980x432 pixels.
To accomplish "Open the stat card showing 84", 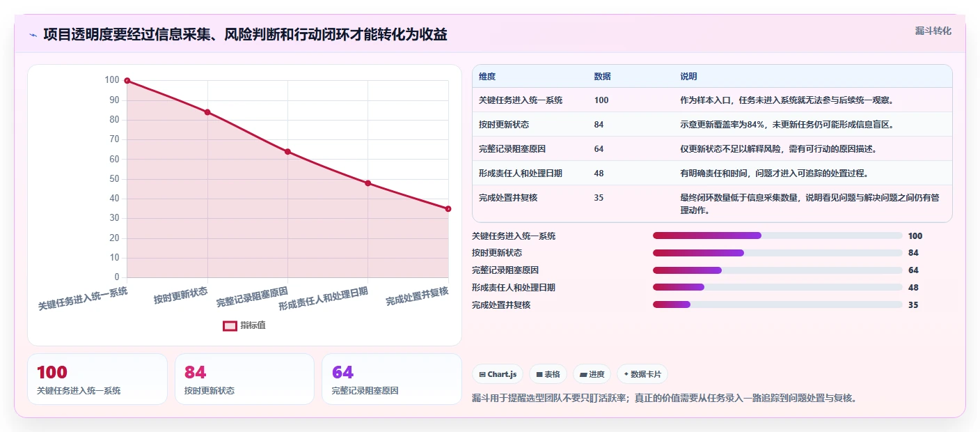I will (x=245, y=379).
